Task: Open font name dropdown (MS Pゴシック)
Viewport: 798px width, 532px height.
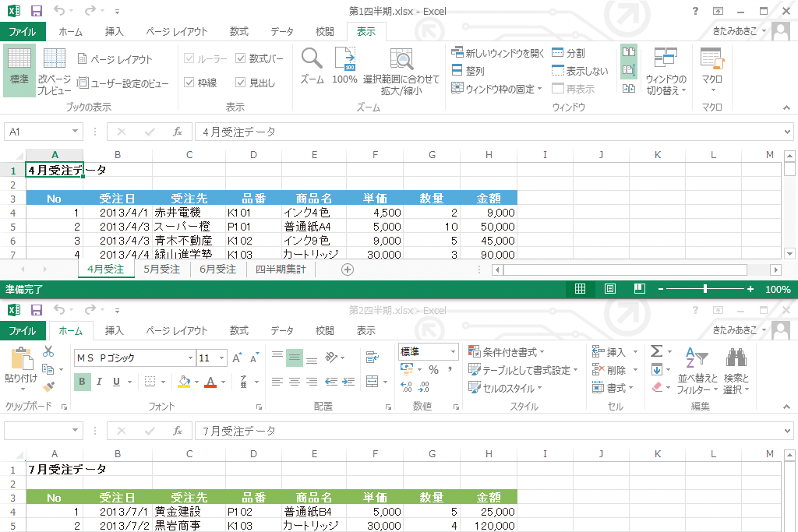Action: point(190,358)
